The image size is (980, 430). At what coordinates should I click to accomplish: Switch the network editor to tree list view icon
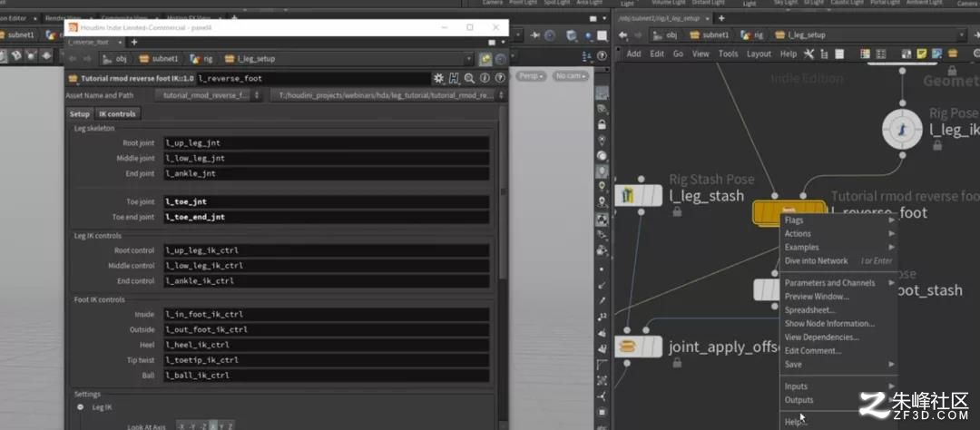(x=825, y=54)
